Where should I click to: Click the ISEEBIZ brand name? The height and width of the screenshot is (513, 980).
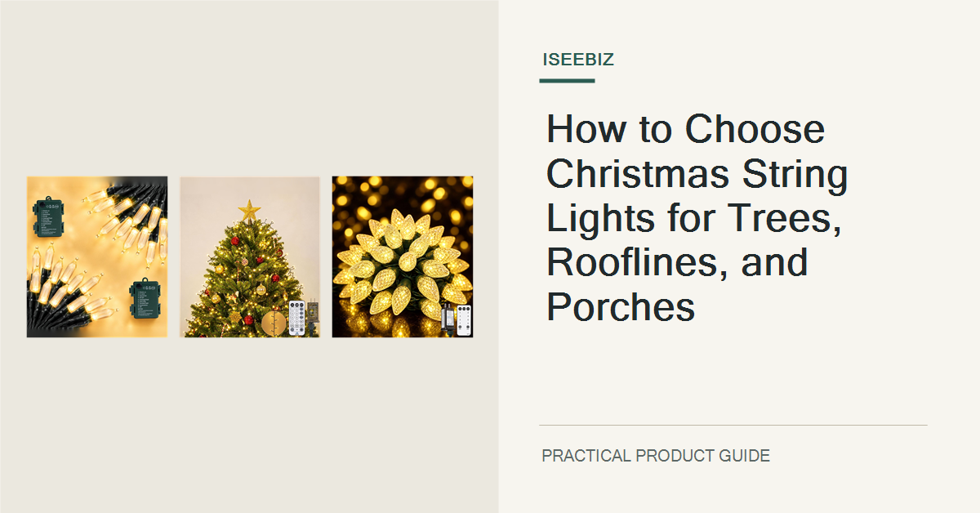577,60
